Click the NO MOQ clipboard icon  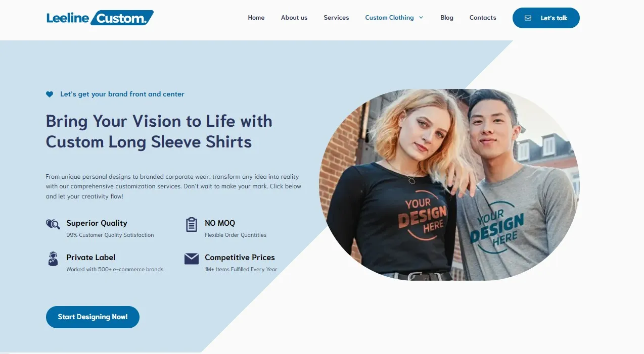pyautogui.click(x=191, y=224)
